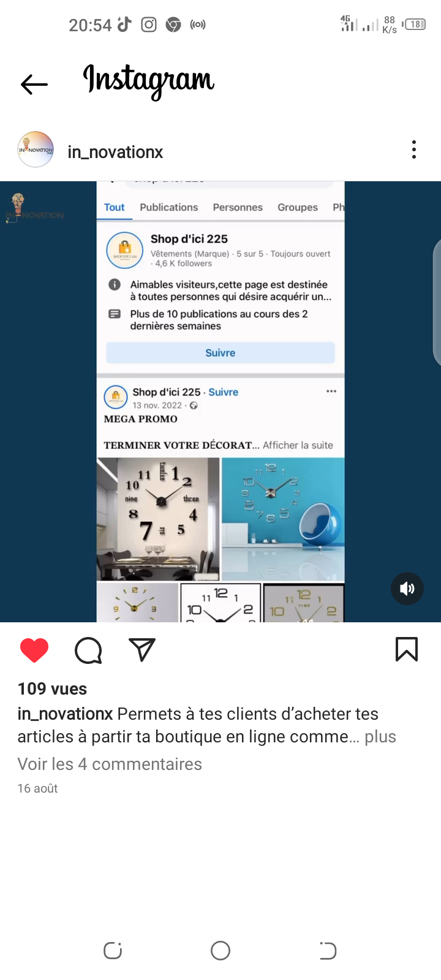
Task: Expand caption with "plus"
Action: [x=380, y=736]
